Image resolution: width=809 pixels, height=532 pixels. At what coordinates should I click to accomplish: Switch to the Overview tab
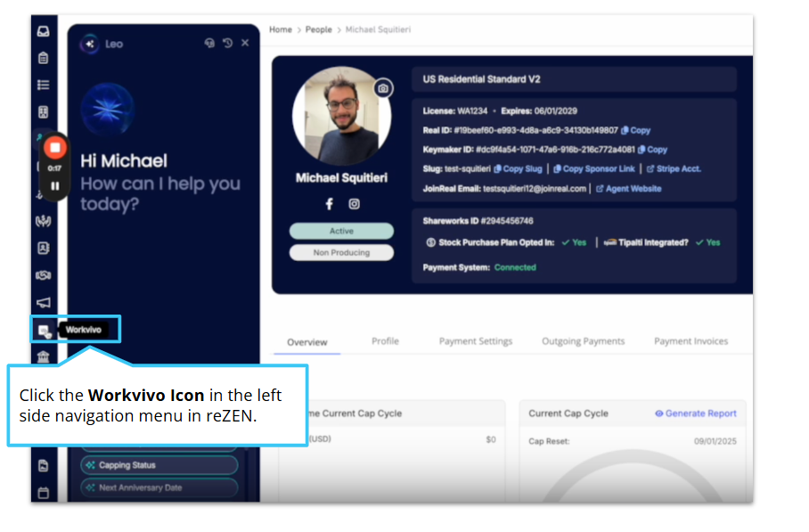coord(307,342)
